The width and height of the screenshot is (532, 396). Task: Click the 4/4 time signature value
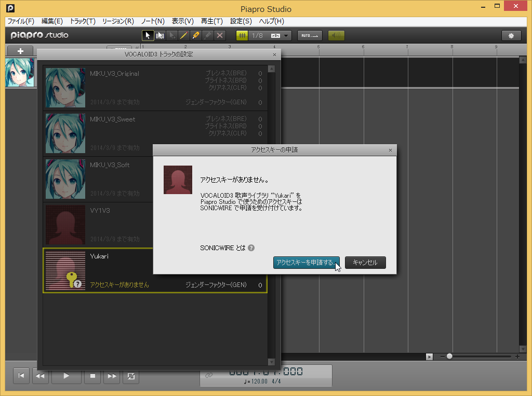click(276, 381)
